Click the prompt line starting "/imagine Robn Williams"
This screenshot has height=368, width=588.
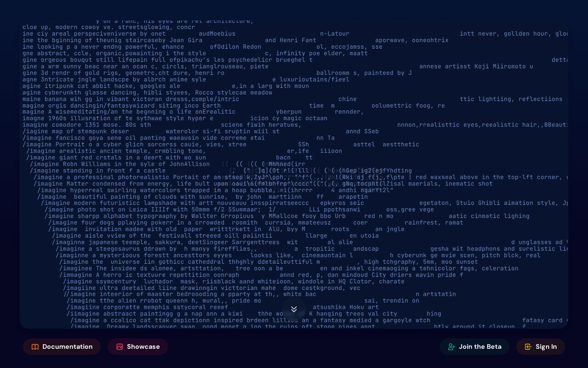168,164
